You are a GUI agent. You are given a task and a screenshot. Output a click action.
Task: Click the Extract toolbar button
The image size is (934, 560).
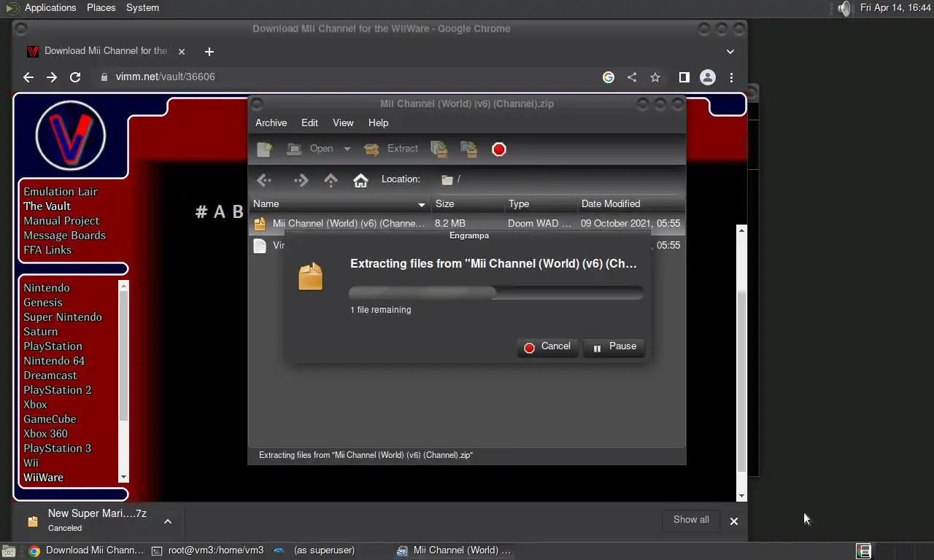(390, 149)
